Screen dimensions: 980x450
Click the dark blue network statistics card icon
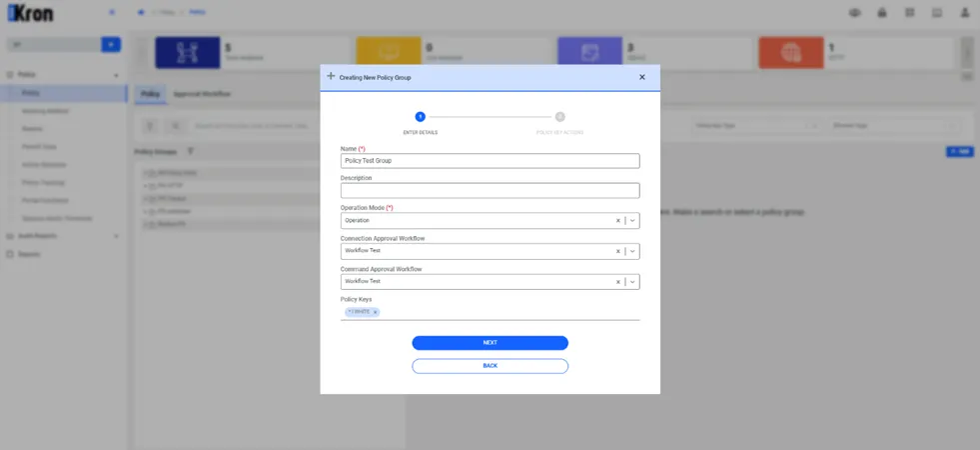(x=188, y=53)
